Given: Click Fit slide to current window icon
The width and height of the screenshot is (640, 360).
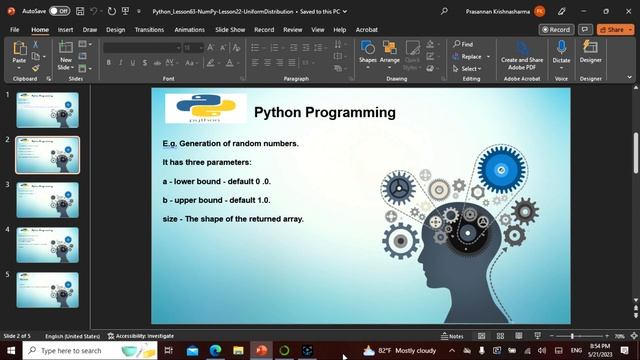Looking at the screenshot, I should tap(633, 336).
